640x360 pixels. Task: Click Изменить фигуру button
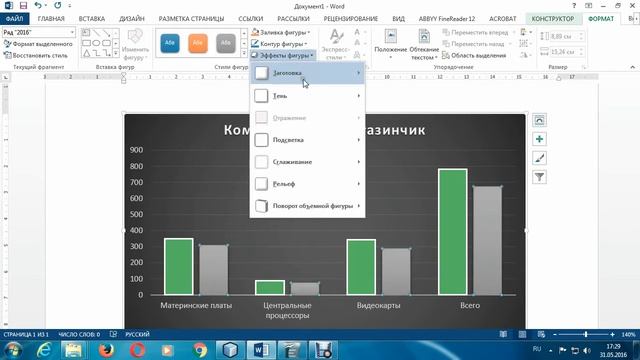(135, 45)
